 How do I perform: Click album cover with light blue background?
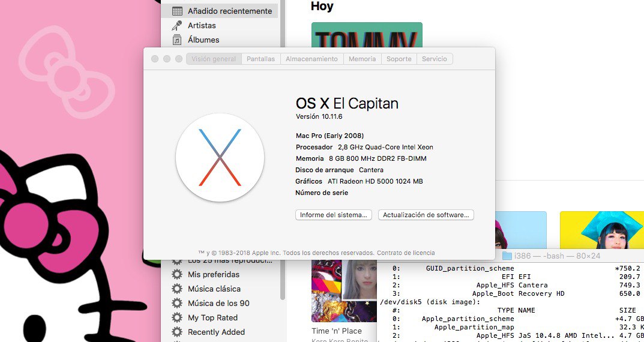[x=521, y=230]
